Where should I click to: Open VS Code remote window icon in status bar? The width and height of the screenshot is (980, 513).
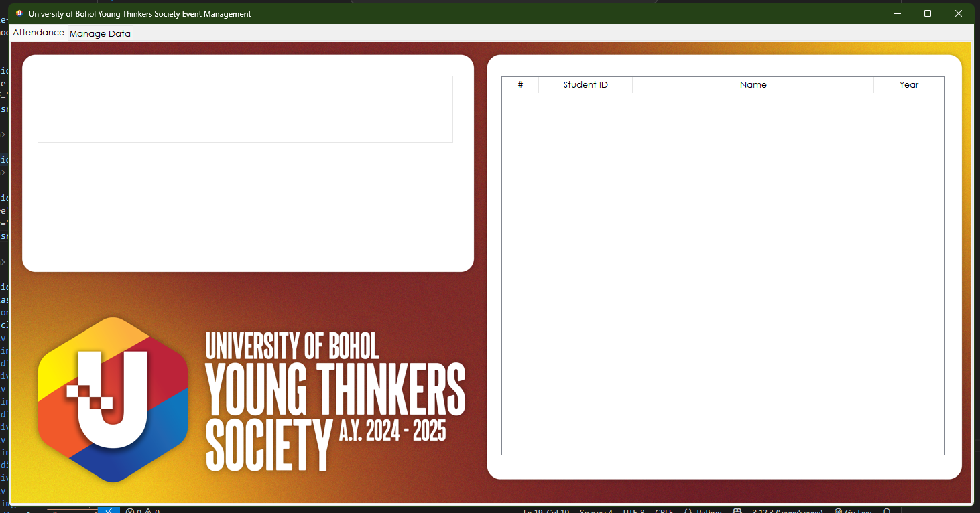tap(109, 510)
